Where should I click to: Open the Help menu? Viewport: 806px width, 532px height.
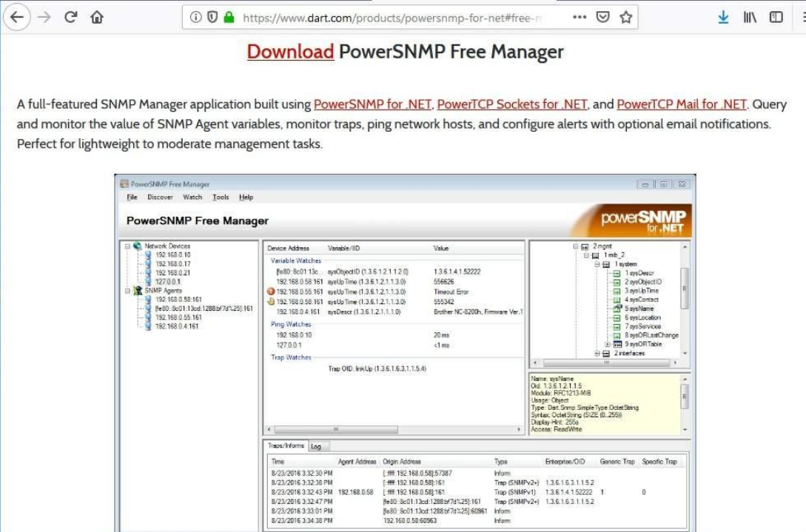pos(246,197)
